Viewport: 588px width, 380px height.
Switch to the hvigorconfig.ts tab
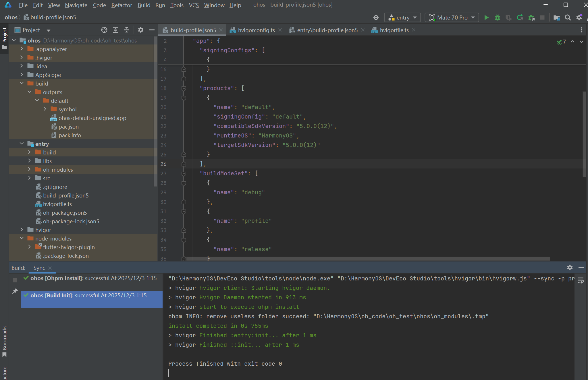(x=256, y=30)
